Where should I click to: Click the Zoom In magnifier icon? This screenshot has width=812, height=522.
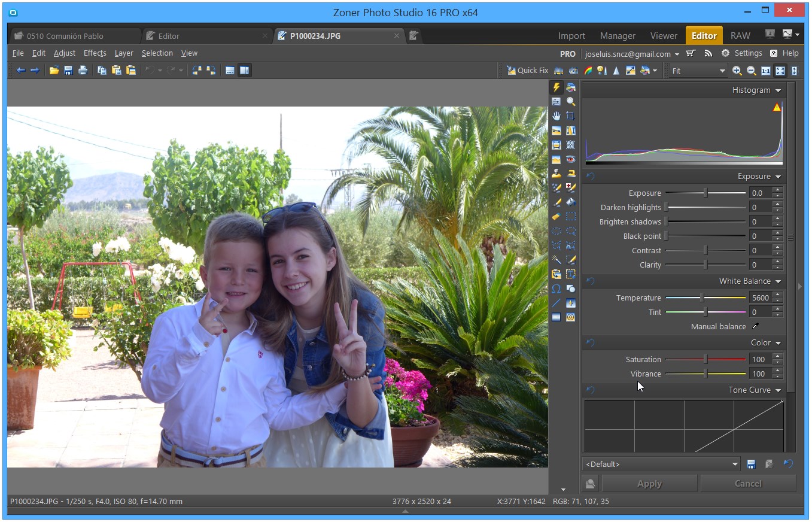click(737, 71)
